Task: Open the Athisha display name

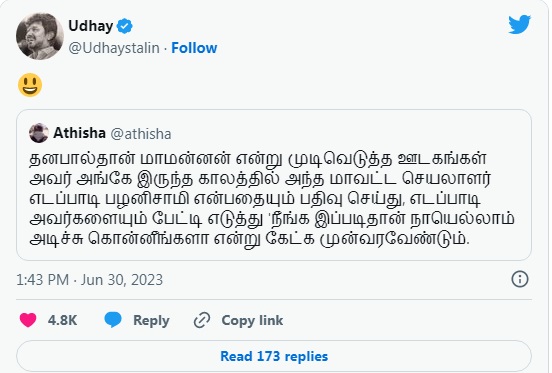Action: point(79,133)
